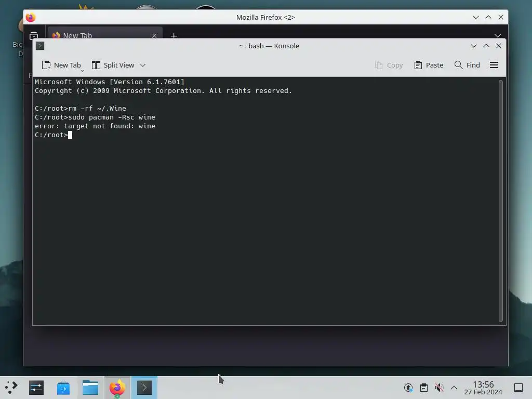This screenshot has width=532, height=399.
Task: Click the Konsole vertical scrollbar
Action: [501, 201]
